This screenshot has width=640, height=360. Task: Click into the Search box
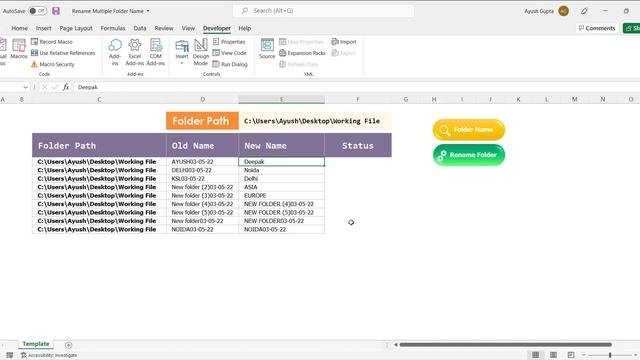(323, 11)
